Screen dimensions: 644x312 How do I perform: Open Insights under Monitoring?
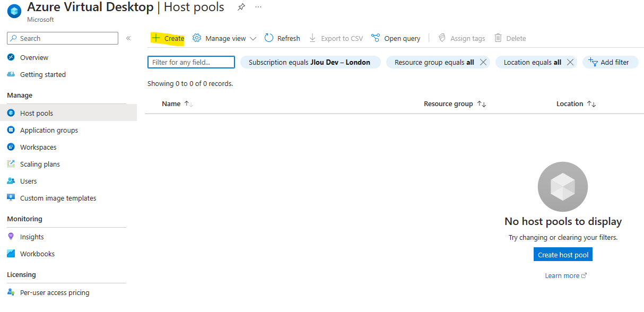[x=32, y=237]
